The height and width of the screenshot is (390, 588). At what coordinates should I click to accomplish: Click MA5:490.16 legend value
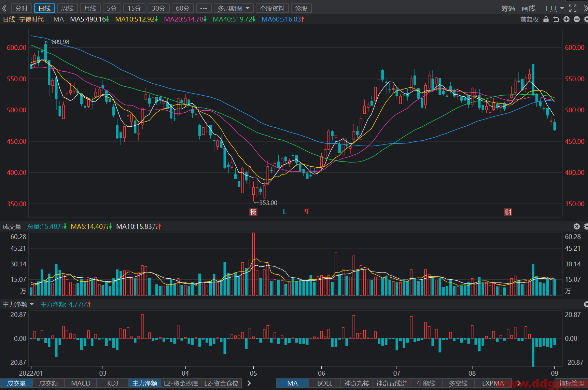pyautogui.click(x=89, y=19)
